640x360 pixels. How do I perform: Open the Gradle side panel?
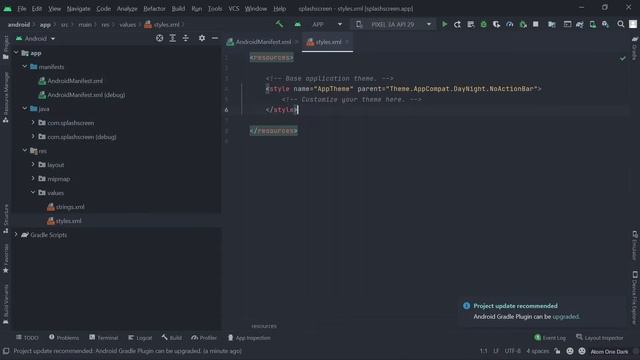click(x=635, y=48)
